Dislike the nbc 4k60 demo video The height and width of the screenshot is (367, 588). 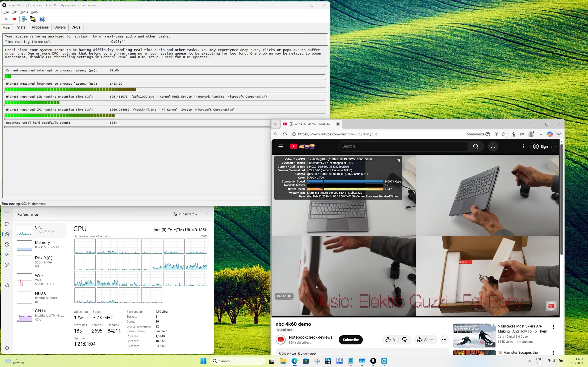[404, 340]
